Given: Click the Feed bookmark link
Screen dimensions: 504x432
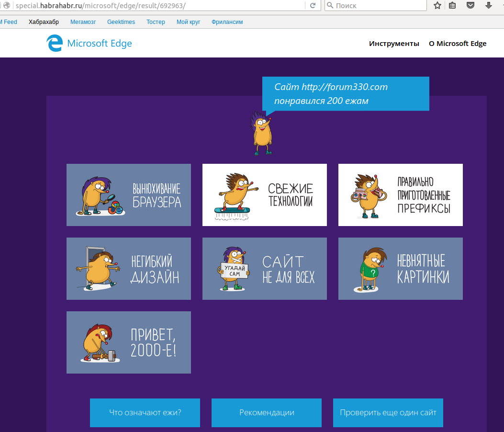Looking at the screenshot, I should 10,22.
